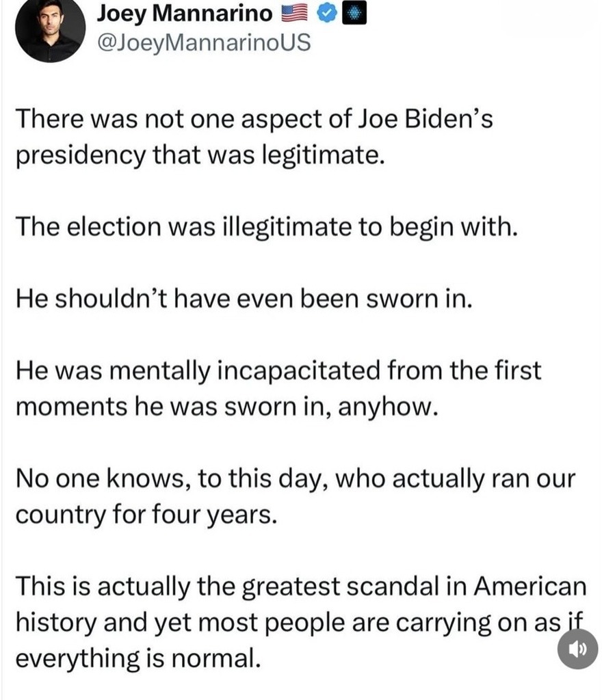Click the sentence "The election was illegitimate to begin with."
The height and width of the screenshot is (700, 602).
(x=263, y=226)
